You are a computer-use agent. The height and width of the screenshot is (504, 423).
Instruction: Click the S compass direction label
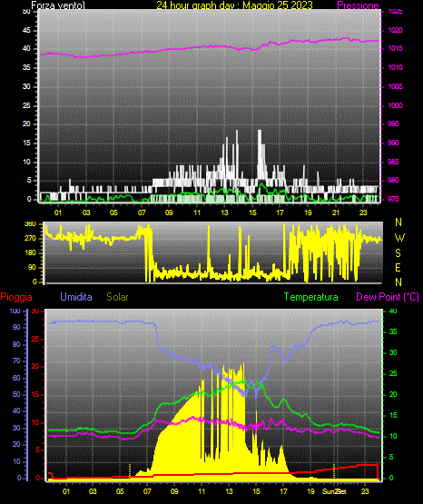click(398, 253)
